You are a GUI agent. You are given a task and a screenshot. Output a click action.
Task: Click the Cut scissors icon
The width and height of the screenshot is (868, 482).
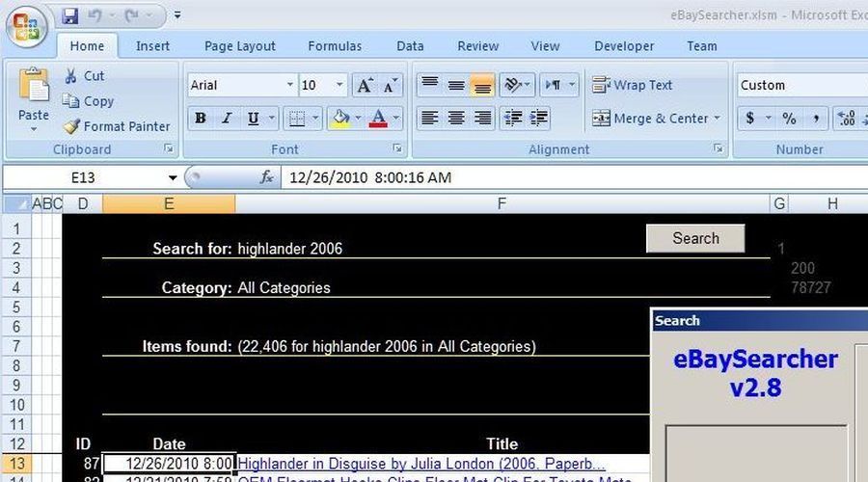pyautogui.click(x=71, y=76)
